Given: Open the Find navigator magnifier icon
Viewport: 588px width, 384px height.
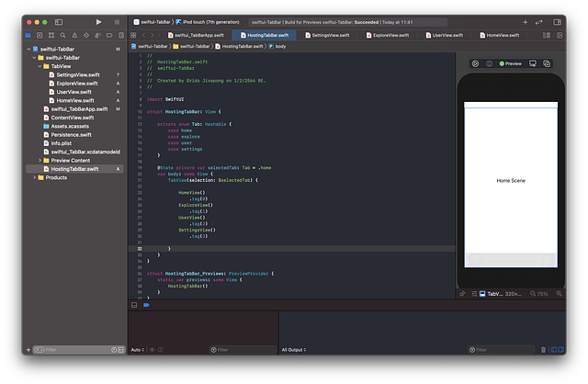Looking at the screenshot, I should click(63, 35).
